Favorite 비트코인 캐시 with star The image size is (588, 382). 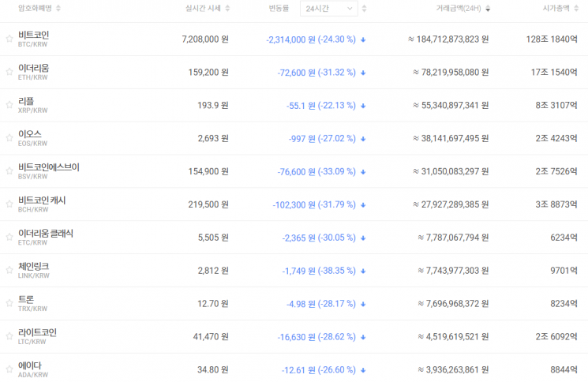tap(9, 204)
